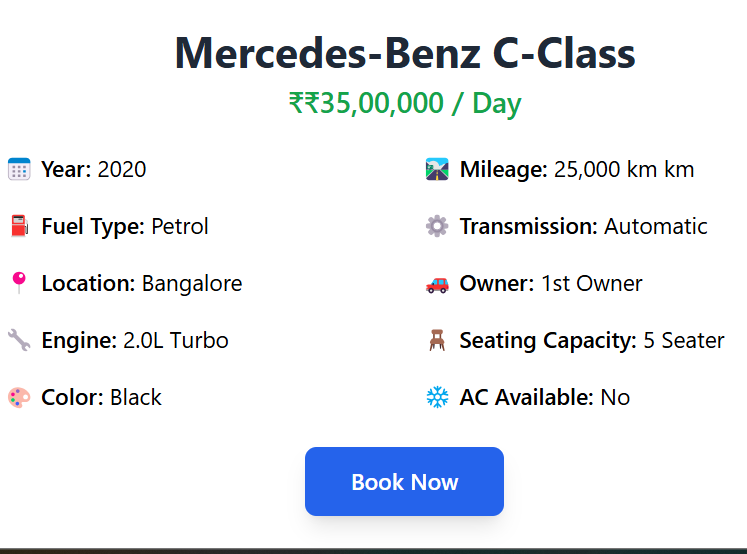The height and width of the screenshot is (554, 747).
Task: Click the road icon next to Mileage
Action: tap(437, 169)
